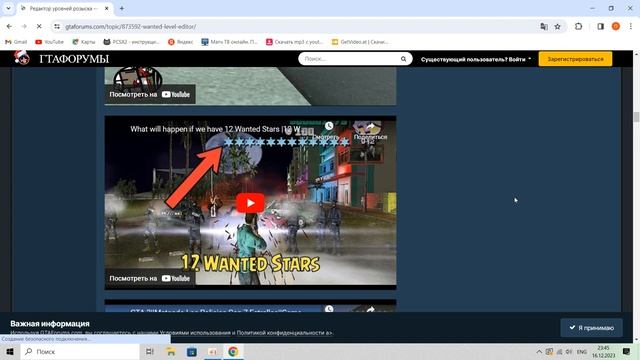Click the Translate page icon in address bar
This screenshot has width=640, height=360.
coord(544,27)
